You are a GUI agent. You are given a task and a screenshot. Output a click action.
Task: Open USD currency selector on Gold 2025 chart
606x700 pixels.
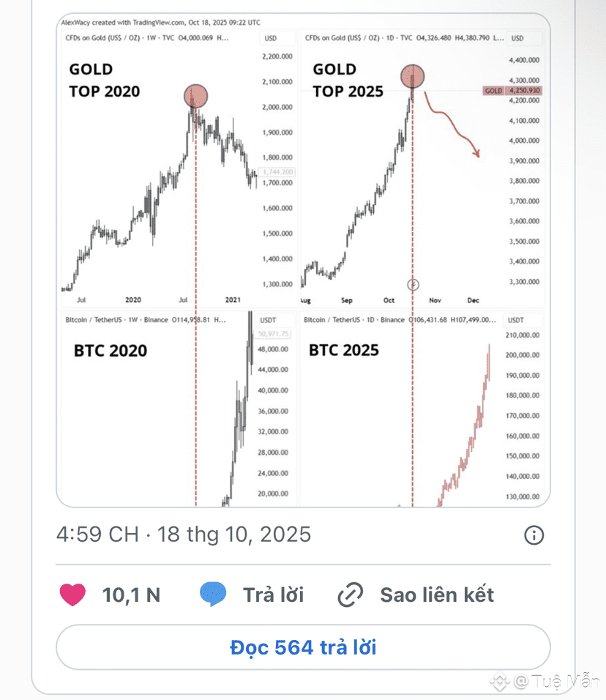pos(517,38)
